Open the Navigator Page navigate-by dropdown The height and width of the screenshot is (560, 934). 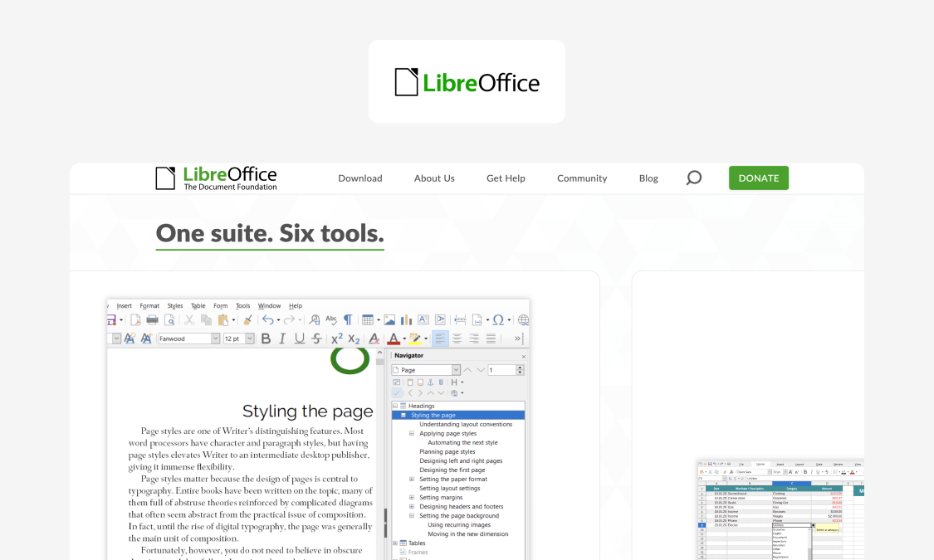point(456,369)
